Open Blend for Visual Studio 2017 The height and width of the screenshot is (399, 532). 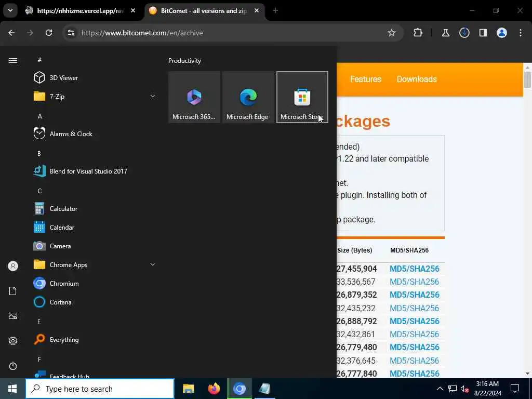point(95,171)
